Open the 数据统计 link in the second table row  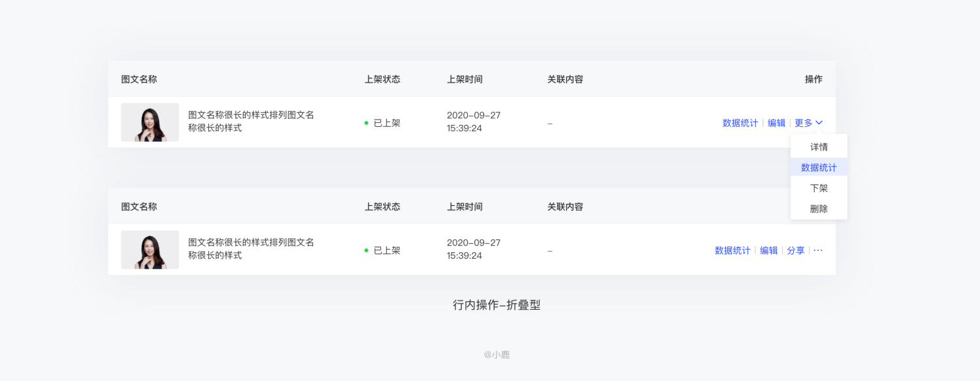pos(732,250)
